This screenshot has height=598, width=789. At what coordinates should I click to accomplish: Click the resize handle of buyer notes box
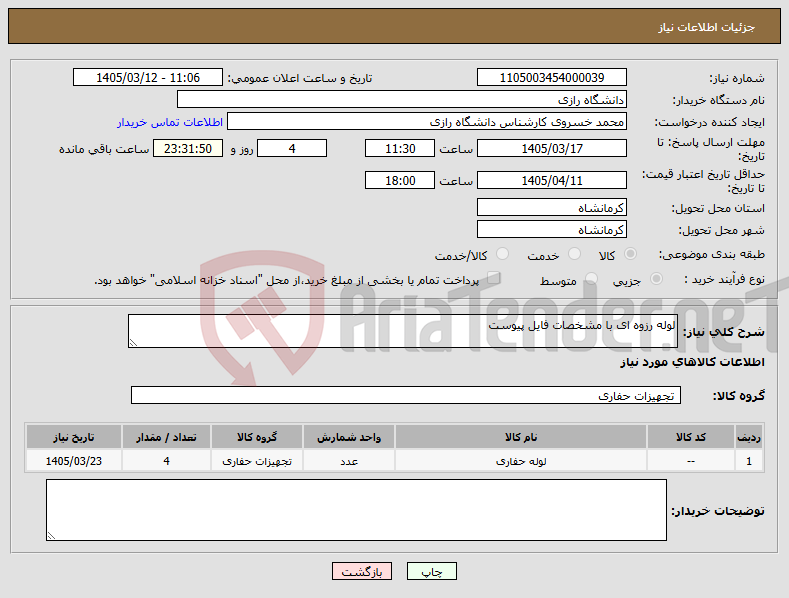(51, 536)
